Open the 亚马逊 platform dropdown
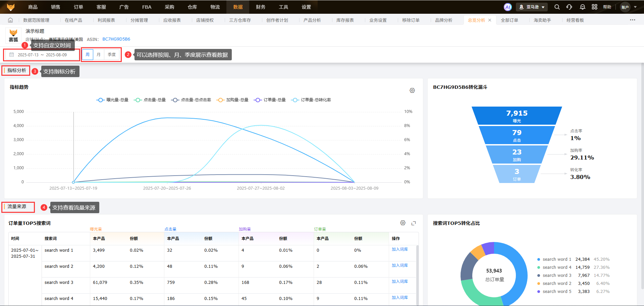 point(532,7)
